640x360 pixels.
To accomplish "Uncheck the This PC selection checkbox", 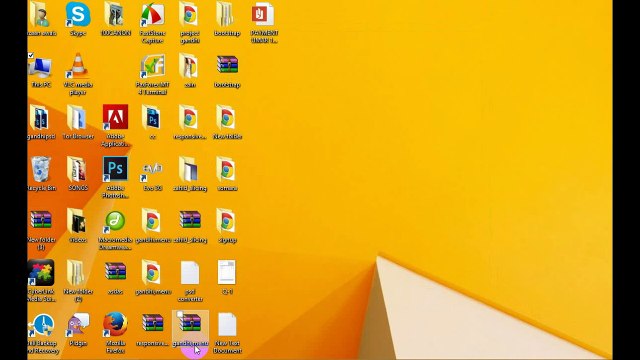I will [x=31, y=55].
